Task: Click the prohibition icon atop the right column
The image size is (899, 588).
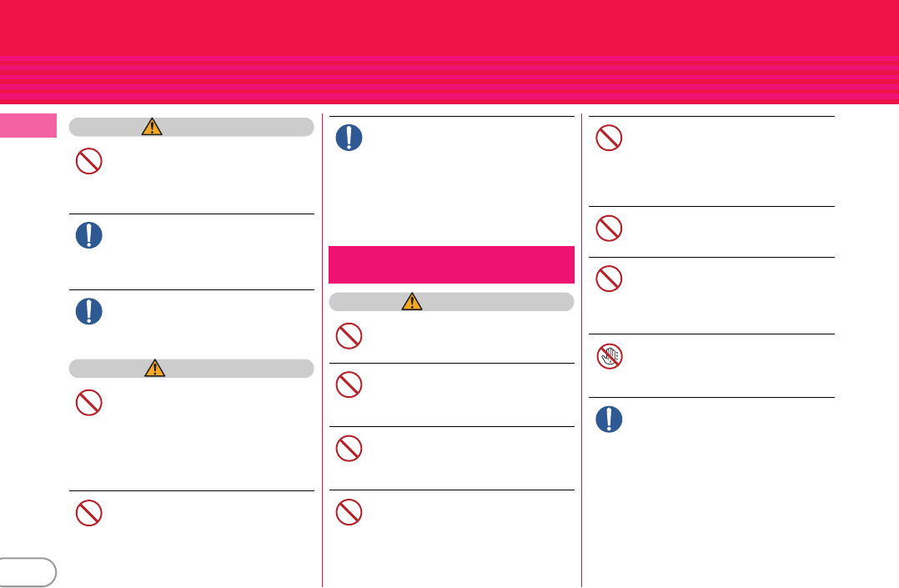Action: click(x=609, y=138)
